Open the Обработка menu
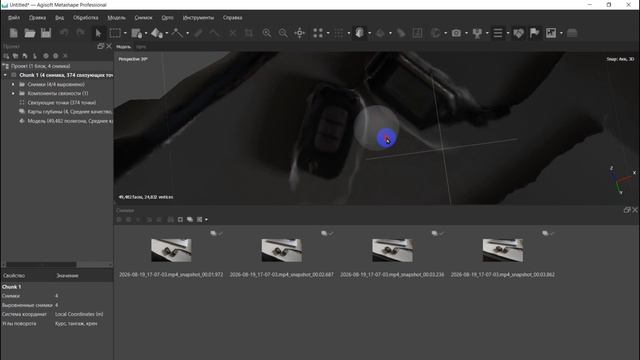This screenshot has width=640, height=360. (x=86, y=18)
